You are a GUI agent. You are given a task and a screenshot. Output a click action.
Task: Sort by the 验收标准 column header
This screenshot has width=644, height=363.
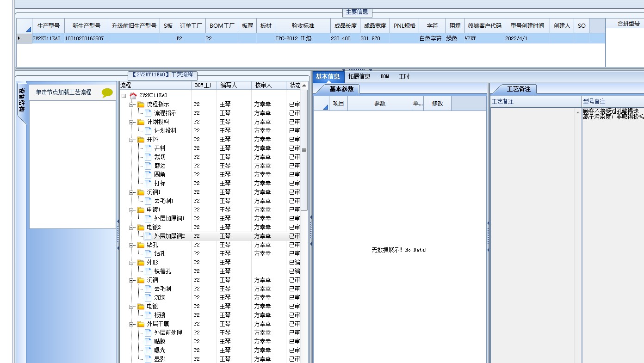303,26
